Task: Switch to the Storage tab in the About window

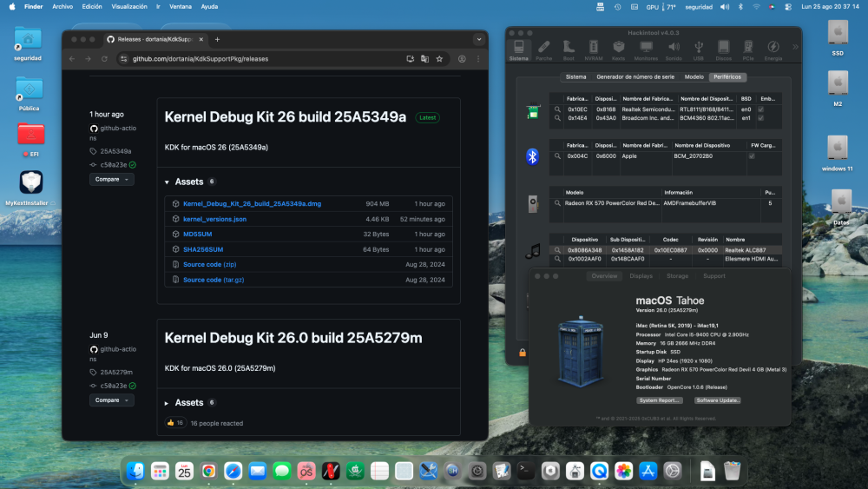Action: coord(677,276)
